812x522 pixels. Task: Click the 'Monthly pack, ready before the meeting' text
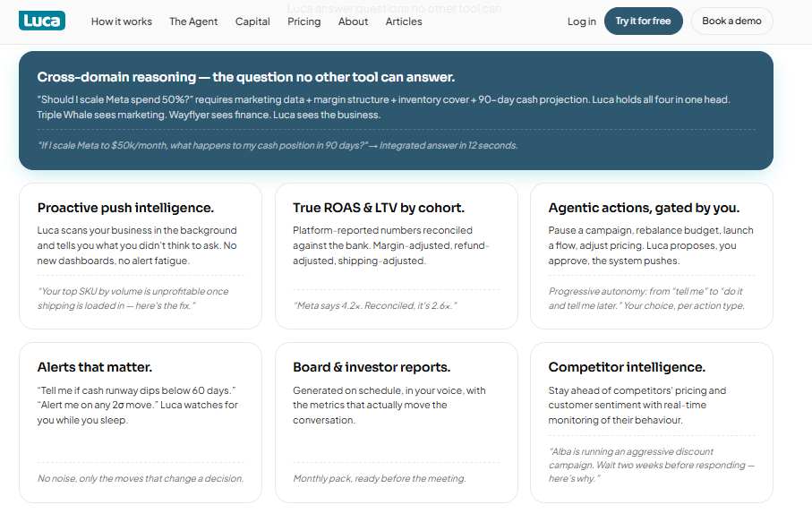379,478
